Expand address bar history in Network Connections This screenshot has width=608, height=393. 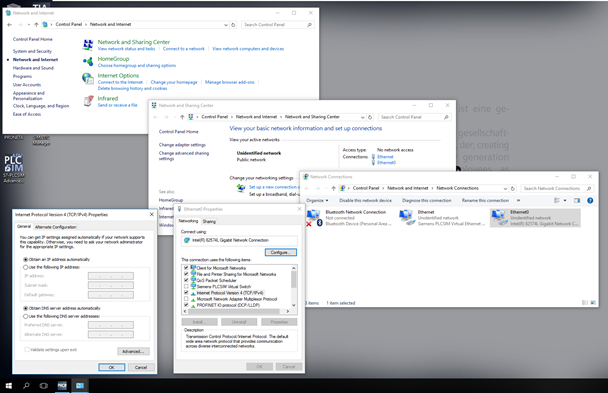505,188
